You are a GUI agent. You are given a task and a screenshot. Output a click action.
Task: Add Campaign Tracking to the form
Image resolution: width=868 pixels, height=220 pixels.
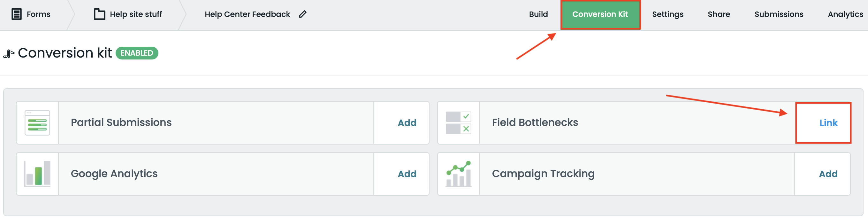[828, 174]
